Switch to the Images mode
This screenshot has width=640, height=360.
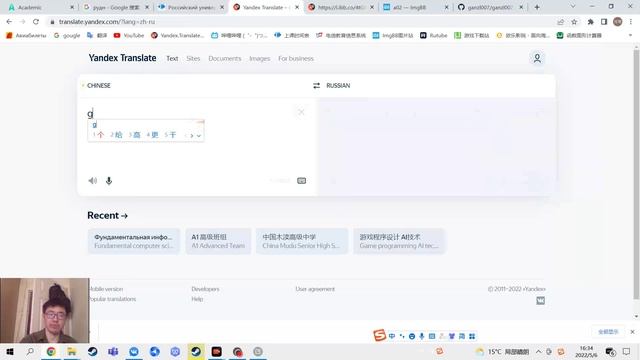260,59
